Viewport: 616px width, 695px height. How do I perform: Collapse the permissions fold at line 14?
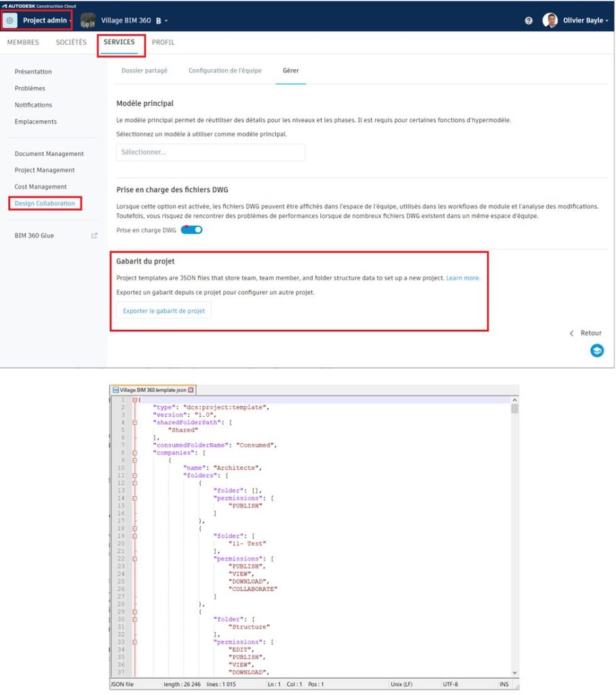pos(135,498)
